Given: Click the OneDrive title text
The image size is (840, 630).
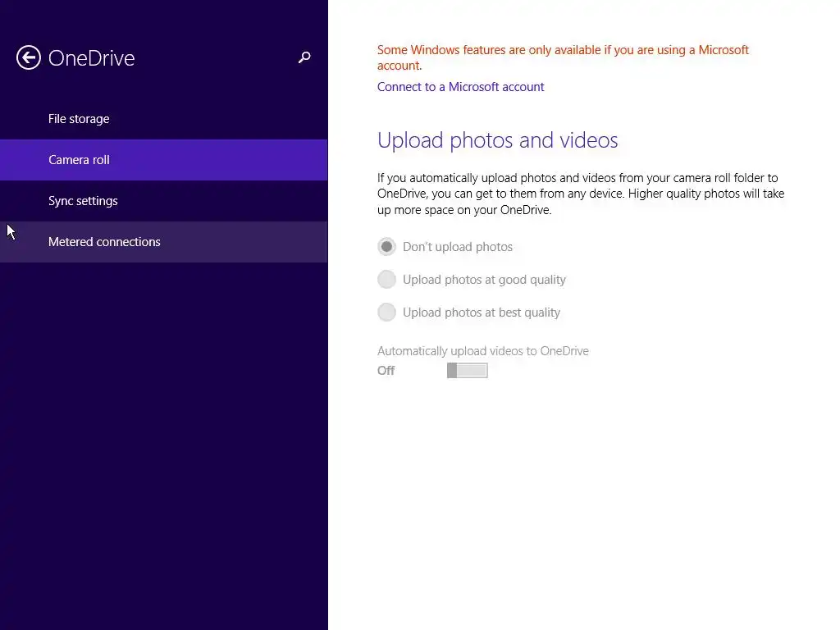Looking at the screenshot, I should click(x=92, y=58).
